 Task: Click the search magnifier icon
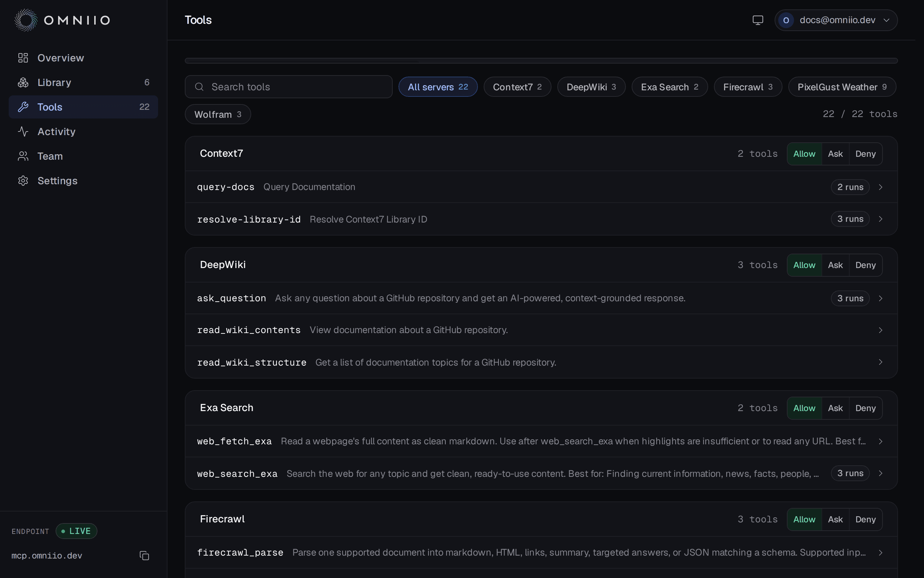[x=199, y=87]
